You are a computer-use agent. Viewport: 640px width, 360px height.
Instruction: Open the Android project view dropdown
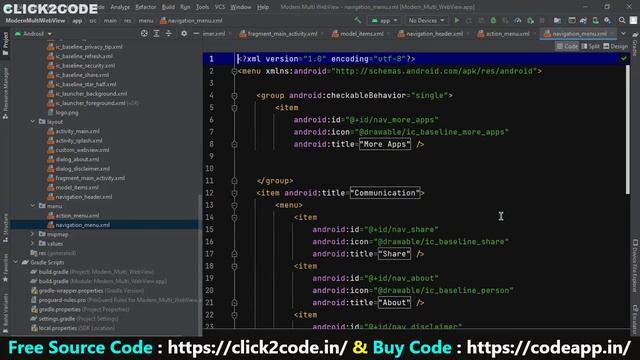point(34,33)
